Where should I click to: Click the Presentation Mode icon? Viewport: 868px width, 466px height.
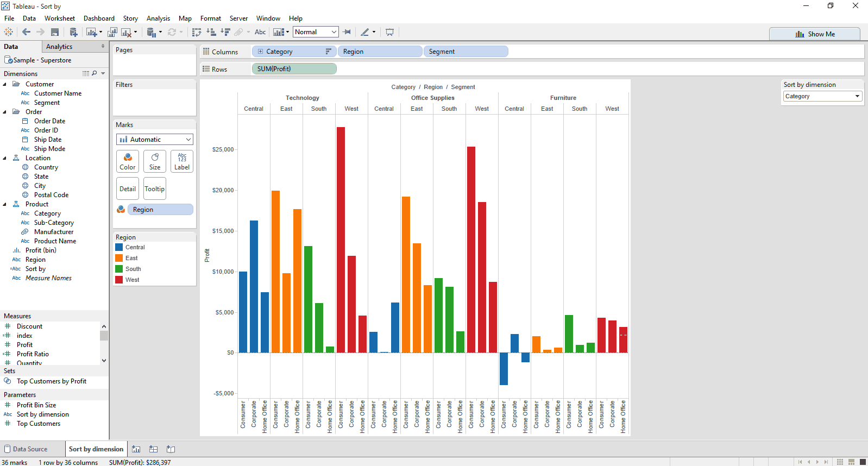point(389,32)
